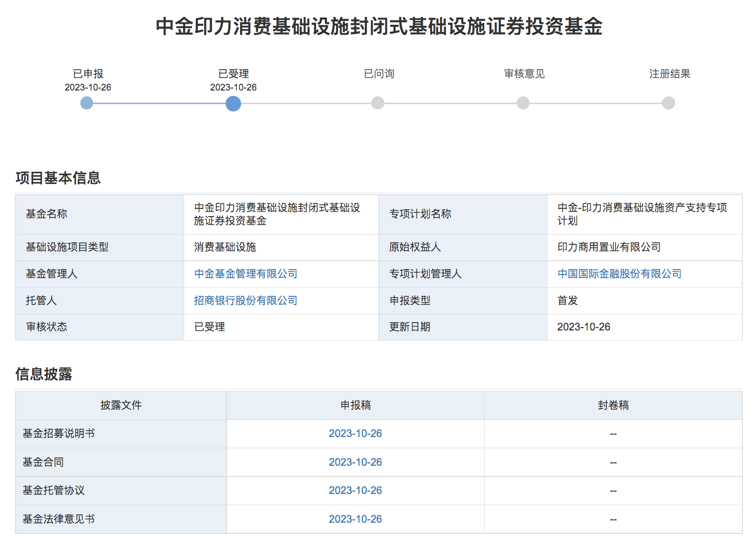Click the 审核意见 progress node
756x548 pixels.
coord(523,103)
